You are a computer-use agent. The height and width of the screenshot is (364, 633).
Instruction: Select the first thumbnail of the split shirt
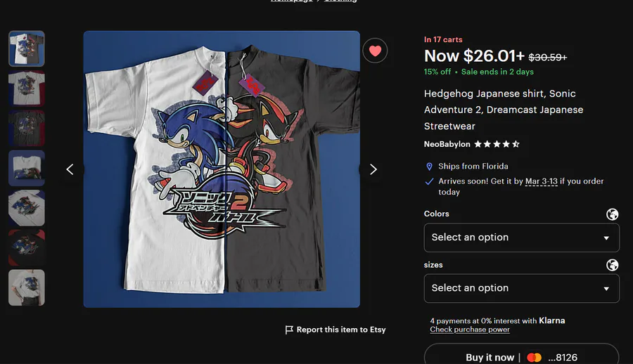pyautogui.click(x=27, y=48)
